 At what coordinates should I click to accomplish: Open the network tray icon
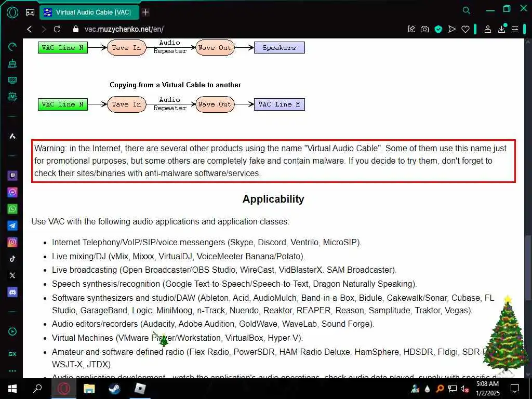point(453,389)
